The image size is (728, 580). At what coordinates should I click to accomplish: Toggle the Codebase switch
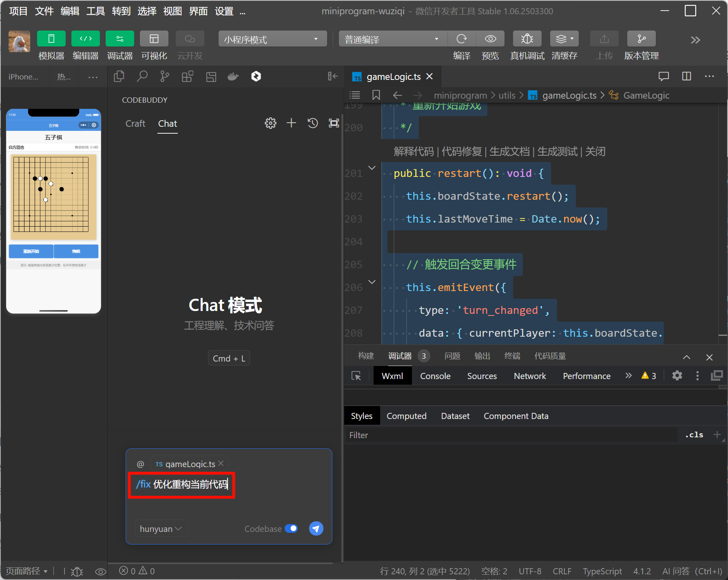291,529
